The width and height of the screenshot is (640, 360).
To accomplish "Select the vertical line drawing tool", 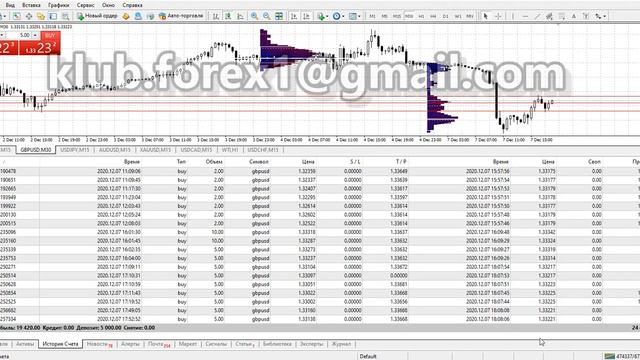I will coord(513,16).
